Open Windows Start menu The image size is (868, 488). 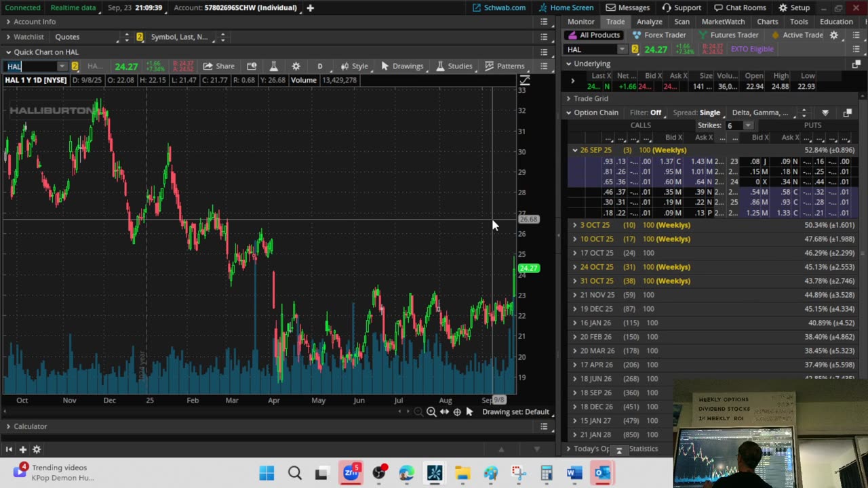click(267, 473)
